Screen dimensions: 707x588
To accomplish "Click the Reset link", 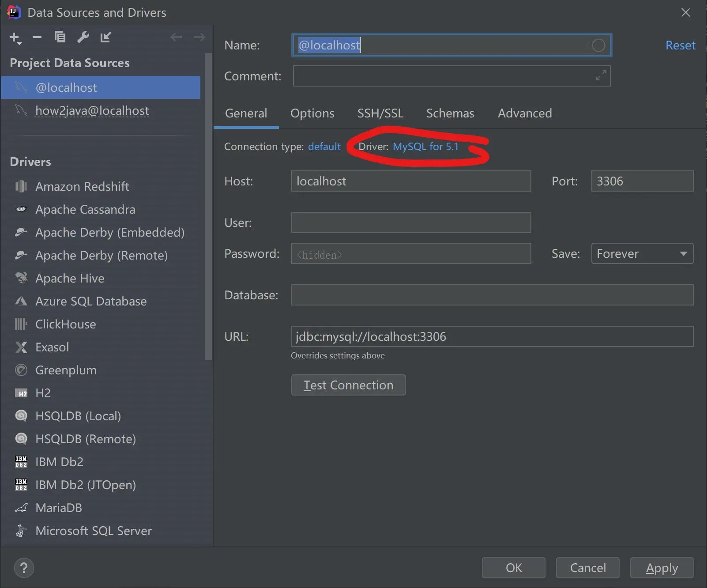I will 680,45.
